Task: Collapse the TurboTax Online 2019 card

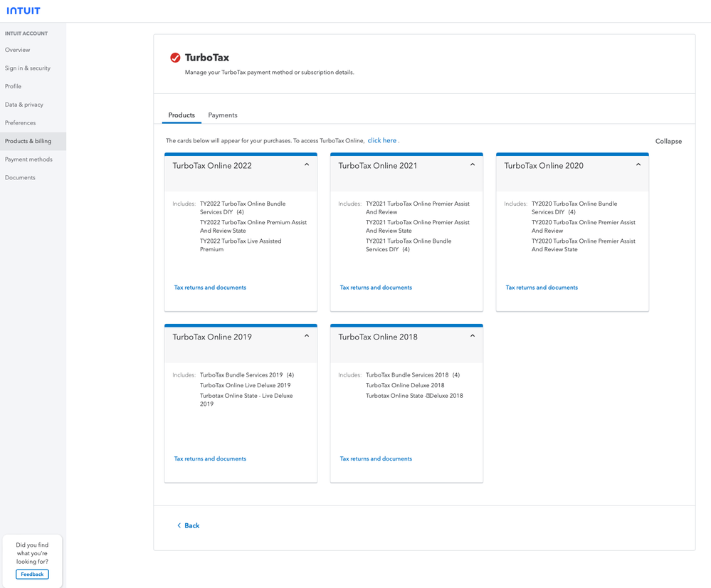Action: 307,336
